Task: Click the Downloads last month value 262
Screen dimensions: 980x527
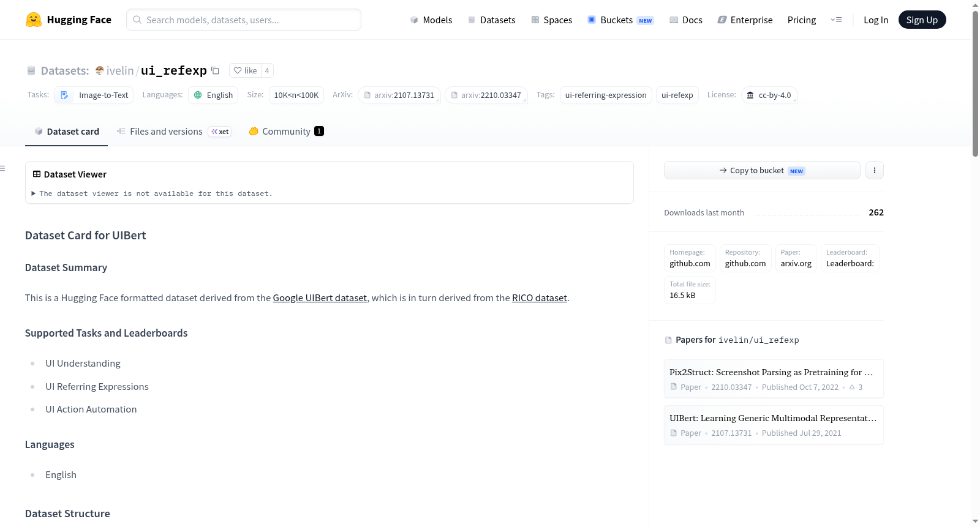Action: 876,212
